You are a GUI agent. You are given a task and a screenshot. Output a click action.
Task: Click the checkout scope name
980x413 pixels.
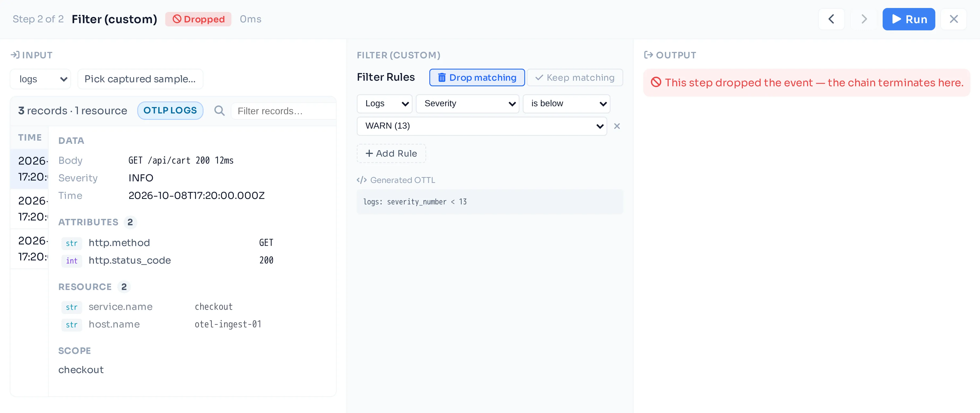[x=81, y=370]
